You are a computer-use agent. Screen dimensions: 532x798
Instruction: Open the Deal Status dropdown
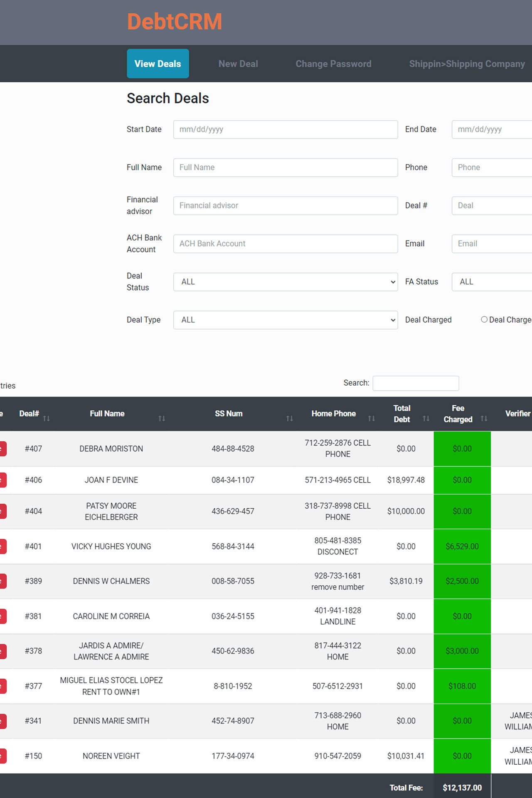coord(285,282)
